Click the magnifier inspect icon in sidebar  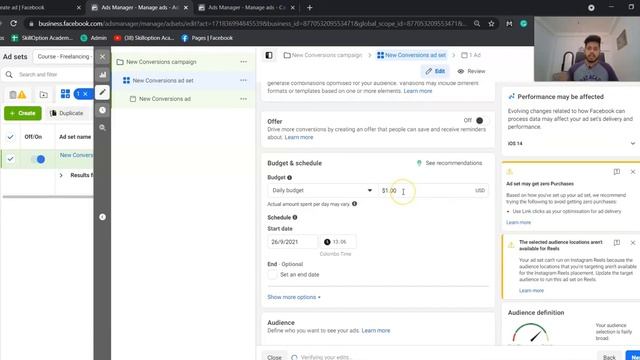(x=102, y=128)
